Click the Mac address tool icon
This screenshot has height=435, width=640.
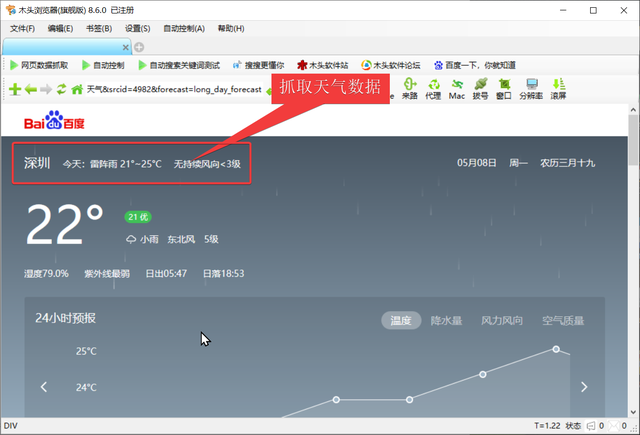coord(457,89)
